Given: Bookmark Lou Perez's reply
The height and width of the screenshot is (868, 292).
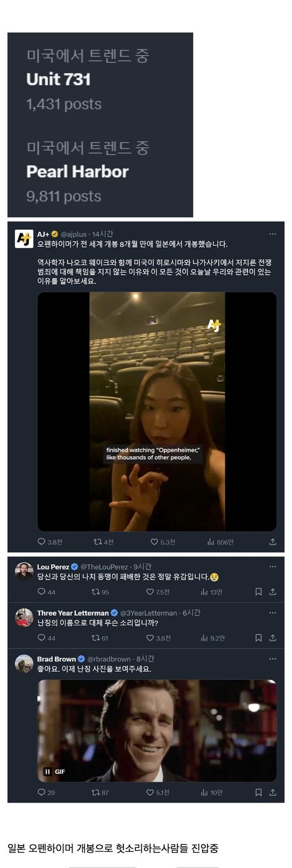Looking at the screenshot, I should coord(258,592).
